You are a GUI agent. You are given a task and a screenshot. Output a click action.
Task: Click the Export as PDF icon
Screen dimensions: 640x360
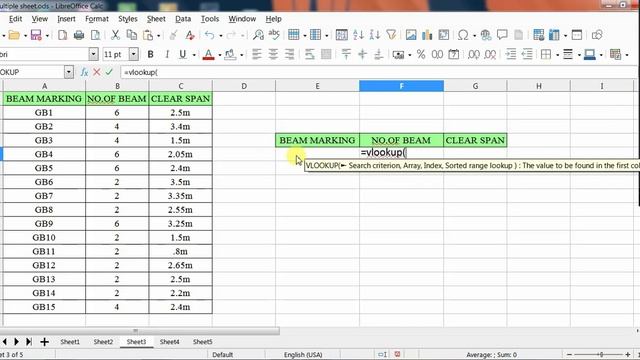point(62,36)
